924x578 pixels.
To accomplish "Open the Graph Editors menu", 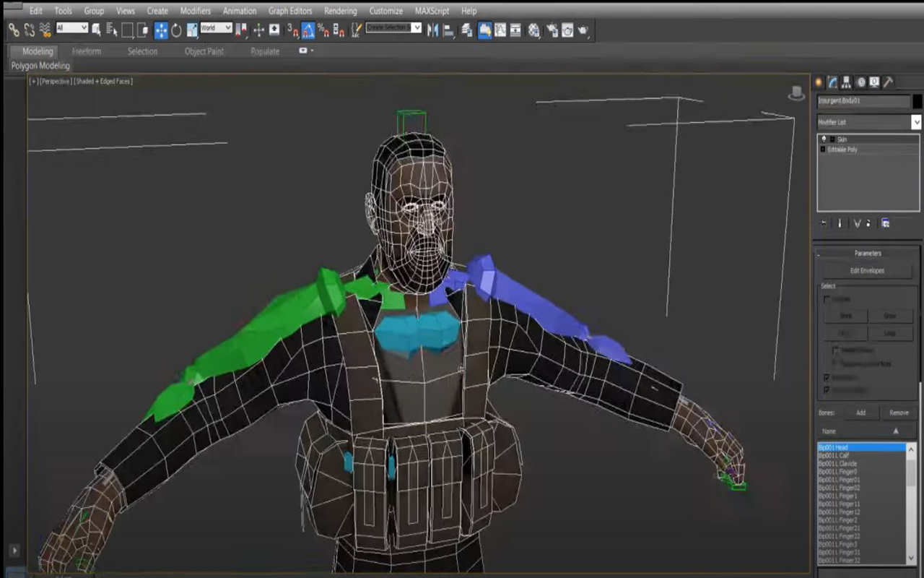I will coord(290,11).
